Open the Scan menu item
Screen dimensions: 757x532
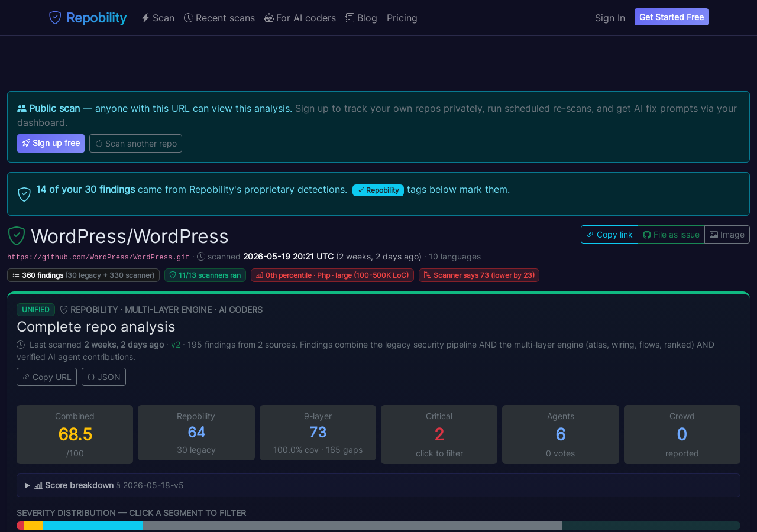click(x=158, y=18)
